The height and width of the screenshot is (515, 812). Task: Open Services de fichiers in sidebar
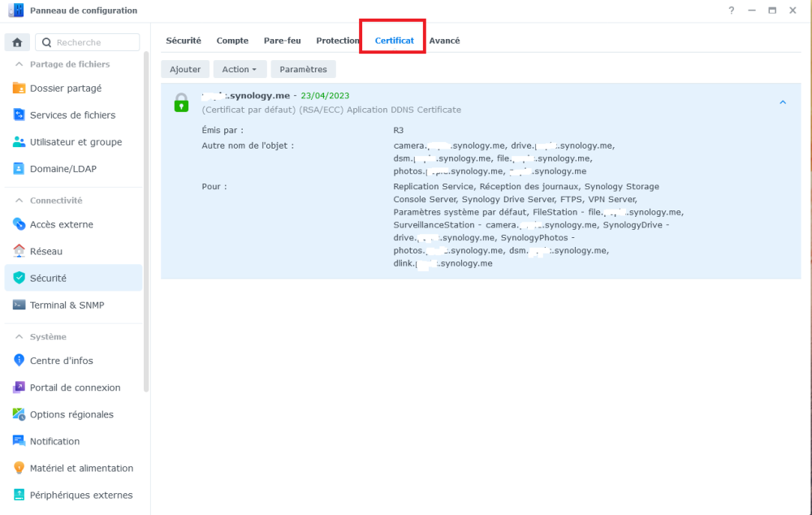tap(74, 115)
